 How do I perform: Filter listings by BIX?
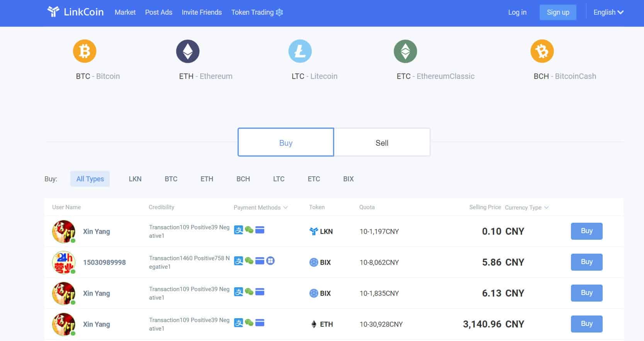click(348, 179)
